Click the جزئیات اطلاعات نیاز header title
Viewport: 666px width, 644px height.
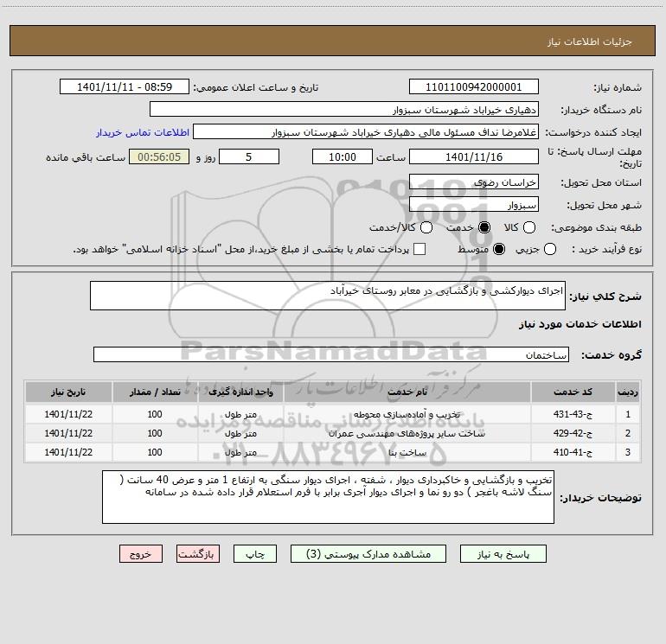[590, 41]
